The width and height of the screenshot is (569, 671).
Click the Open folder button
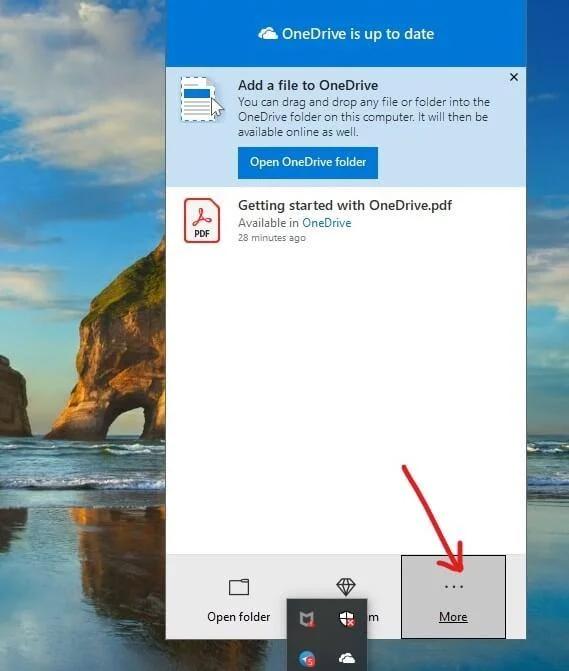(x=239, y=599)
